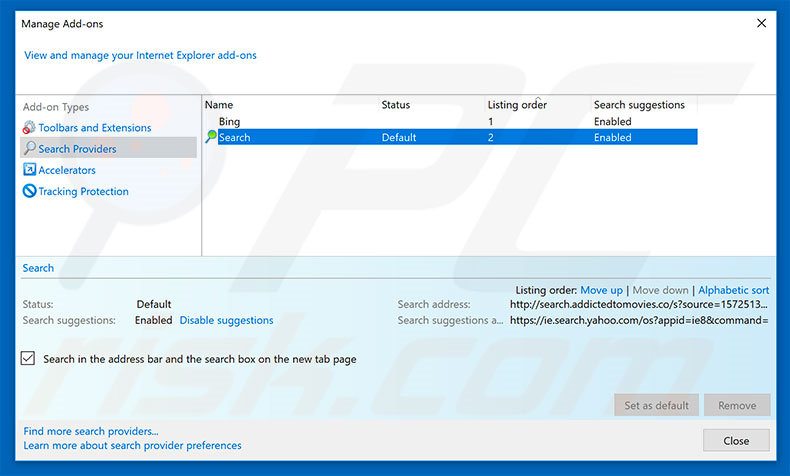
Task: Sort list by the Name column header
Action: click(219, 105)
